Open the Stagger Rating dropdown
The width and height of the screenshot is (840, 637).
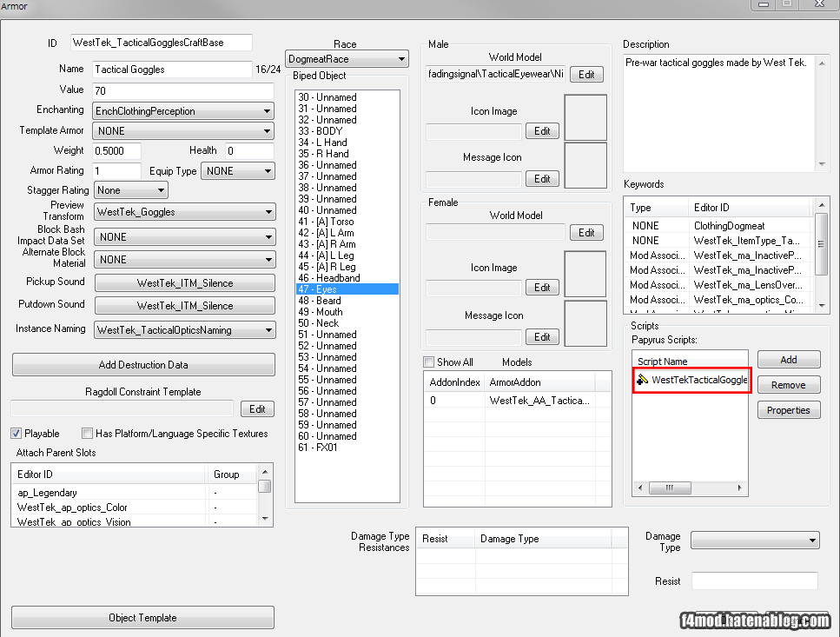[130, 190]
